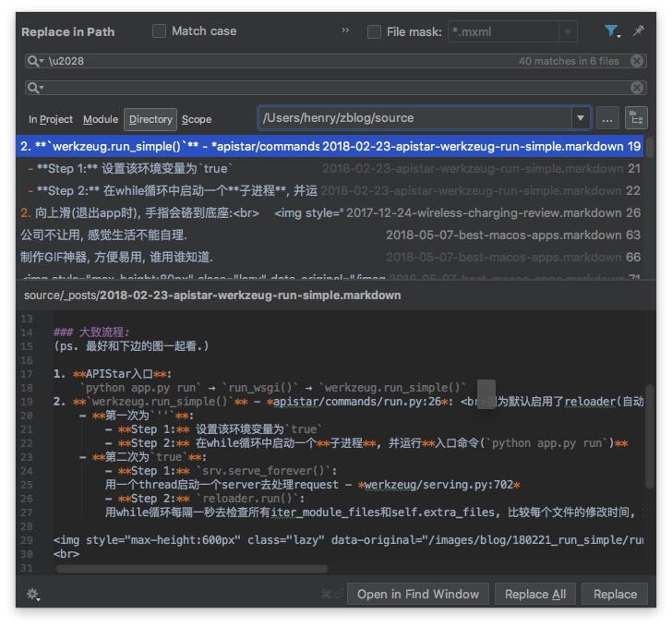Viewport: 672px width, 627px height.
Task: Click the preview pane horizontal scrollbar
Action: coord(191,569)
